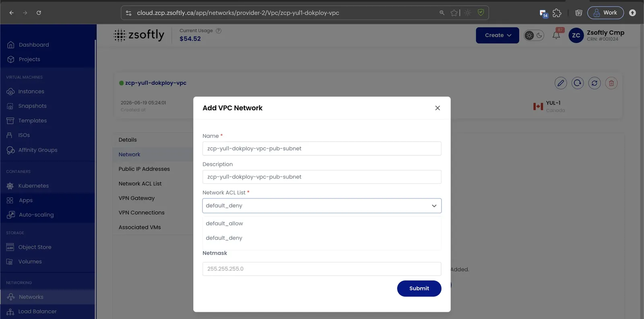Click the restart VPC circular arrow icon
644x319 pixels.
point(578,83)
